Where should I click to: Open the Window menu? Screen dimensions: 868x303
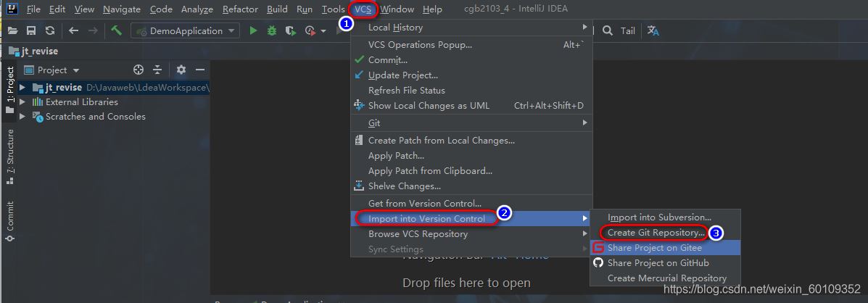[x=397, y=9]
